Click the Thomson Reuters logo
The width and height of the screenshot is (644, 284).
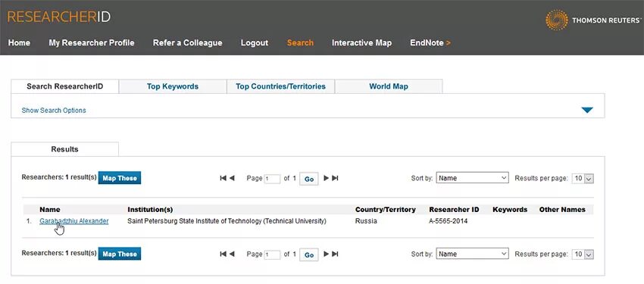(x=593, y=20)
